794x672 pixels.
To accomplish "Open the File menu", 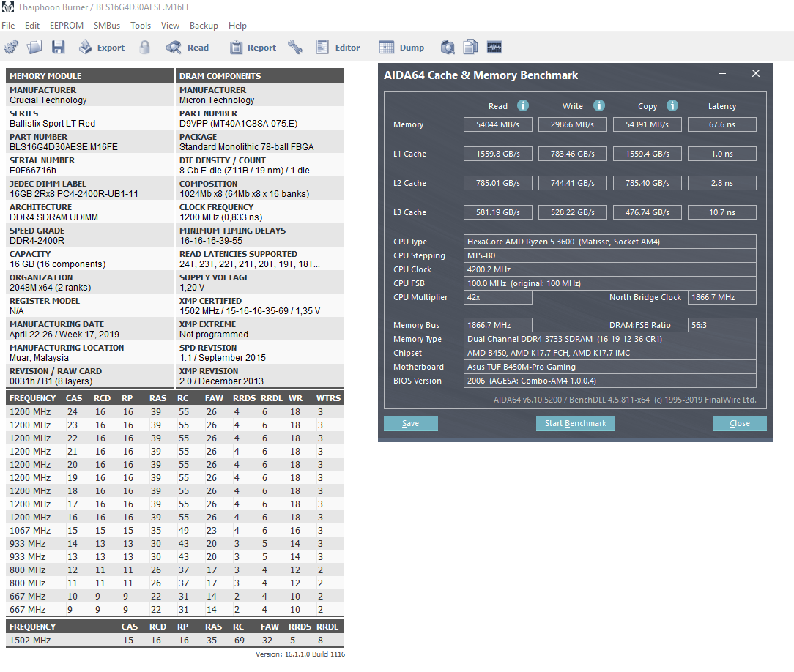I will (8, 26).
